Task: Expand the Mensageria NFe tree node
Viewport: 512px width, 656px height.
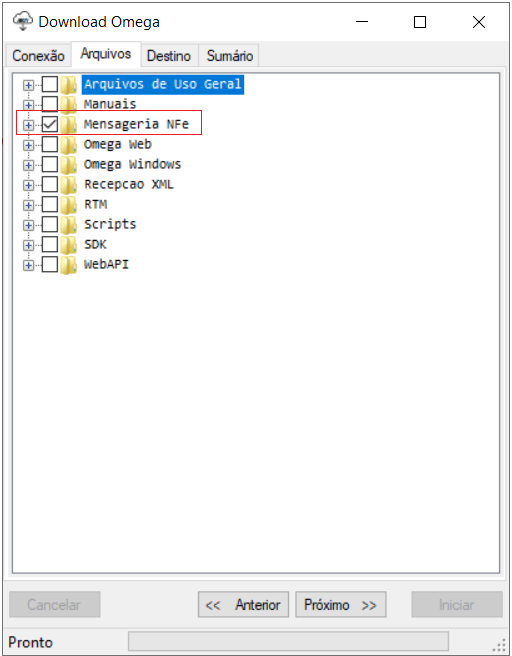Action: point(28,125)
